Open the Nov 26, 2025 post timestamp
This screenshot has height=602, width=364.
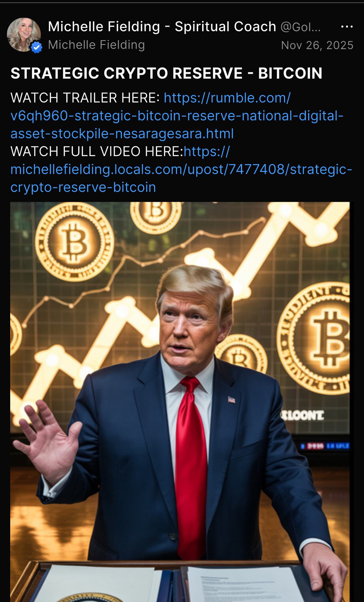tap(317, 45)
